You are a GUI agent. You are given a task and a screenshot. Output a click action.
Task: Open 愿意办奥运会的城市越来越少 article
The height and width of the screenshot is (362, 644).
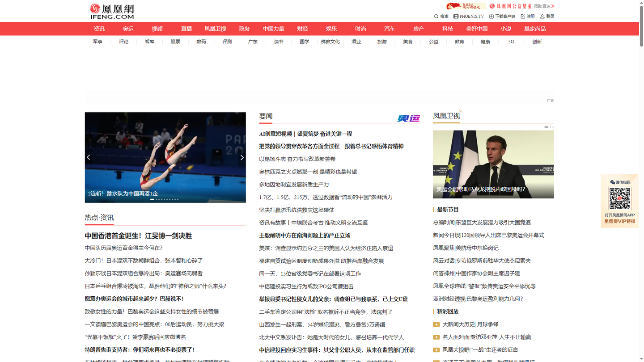pos(134,299)
